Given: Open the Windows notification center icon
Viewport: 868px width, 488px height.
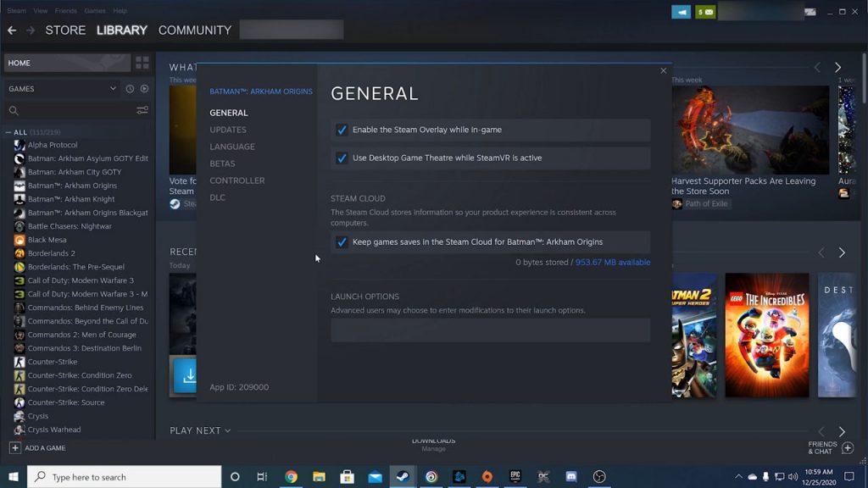Looking at the screenshot, I should click(x=849, y=476).
